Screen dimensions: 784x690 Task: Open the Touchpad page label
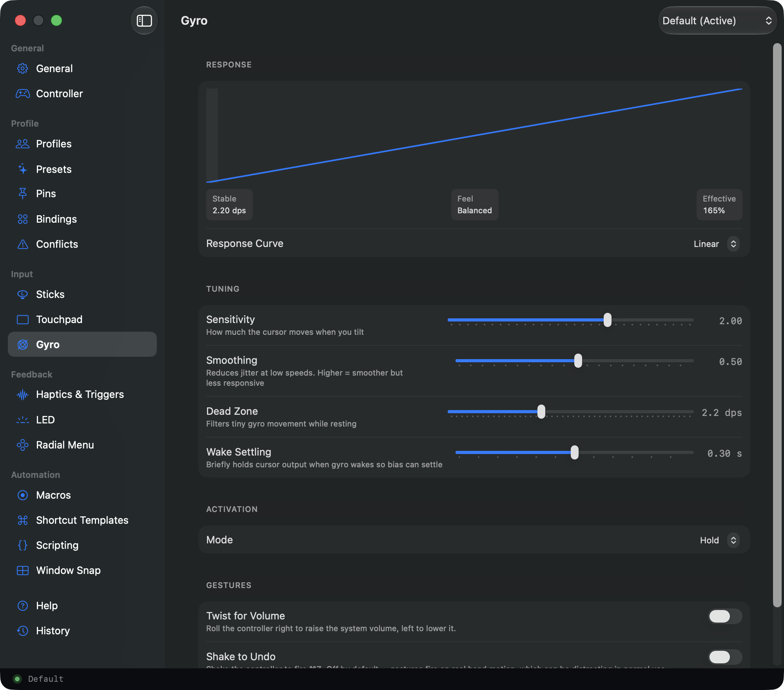coord(59,320)
